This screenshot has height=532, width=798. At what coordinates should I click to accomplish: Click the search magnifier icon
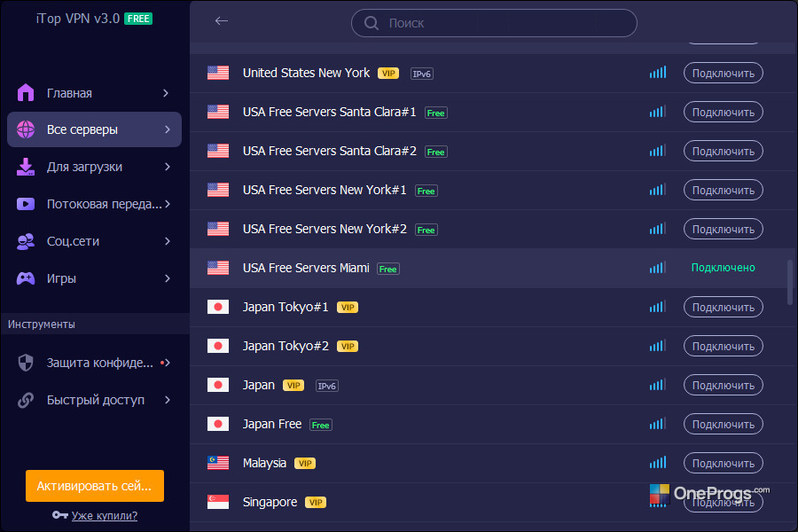point(372,23)
